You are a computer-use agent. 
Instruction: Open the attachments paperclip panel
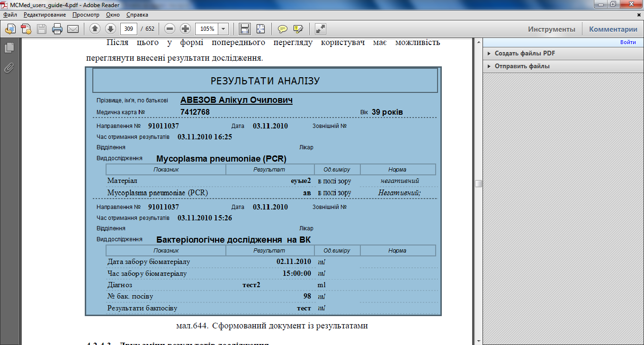(9, 68)
